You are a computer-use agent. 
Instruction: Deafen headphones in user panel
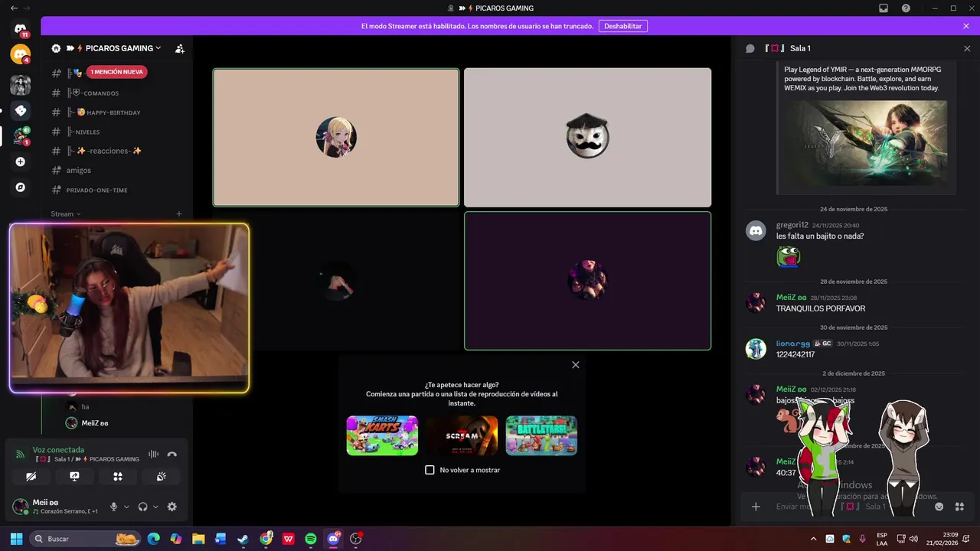tap(142, 507)
